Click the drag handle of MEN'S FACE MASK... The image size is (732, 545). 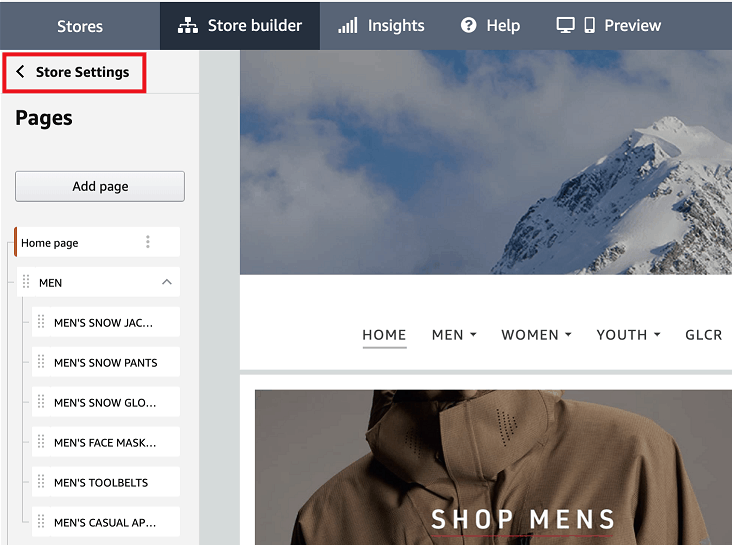pos(41,442)
